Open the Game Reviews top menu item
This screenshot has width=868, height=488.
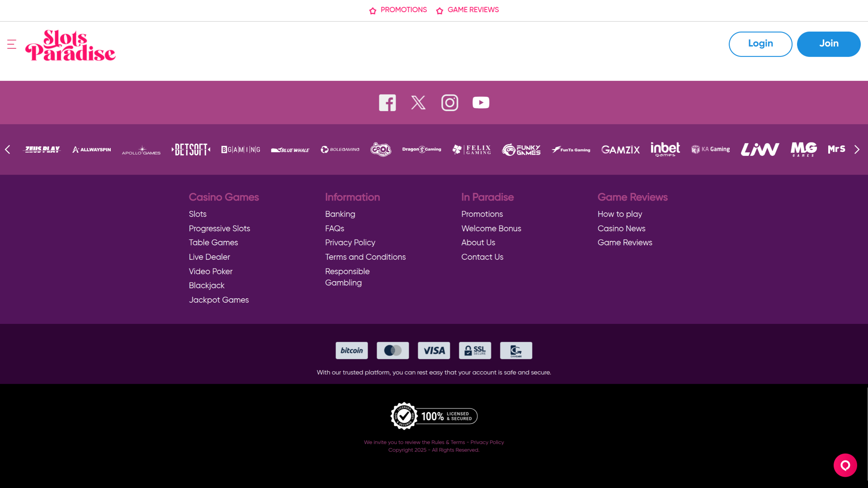(x=468, y=10)
